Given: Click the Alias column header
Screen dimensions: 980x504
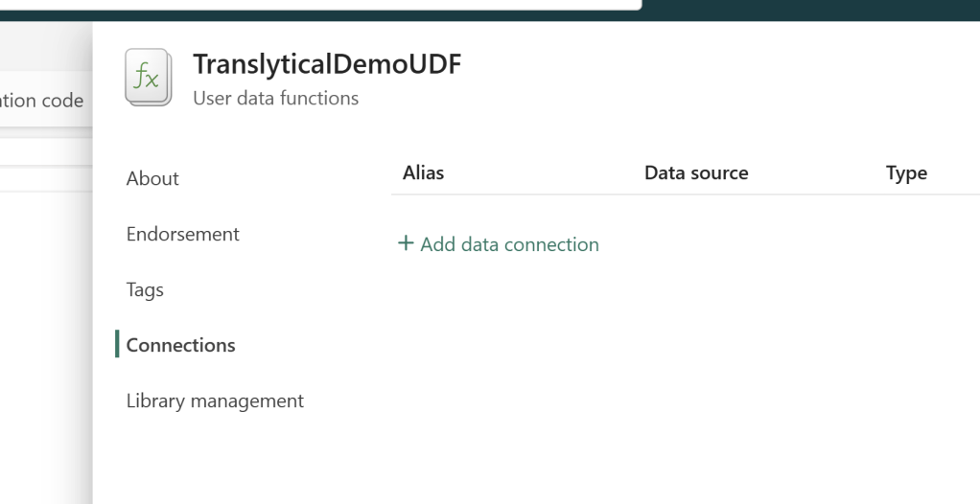Looking at the screenshot, I should coord(423,173).
